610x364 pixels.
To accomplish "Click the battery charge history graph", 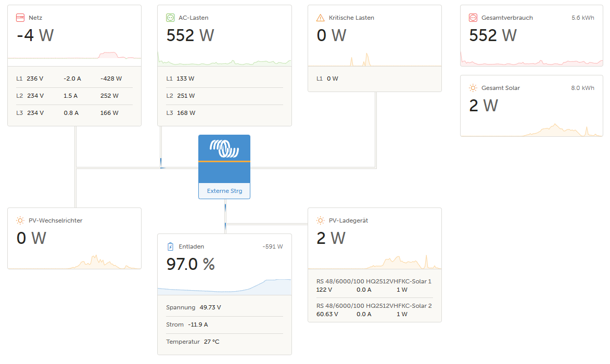I will (x=224, y=287).
